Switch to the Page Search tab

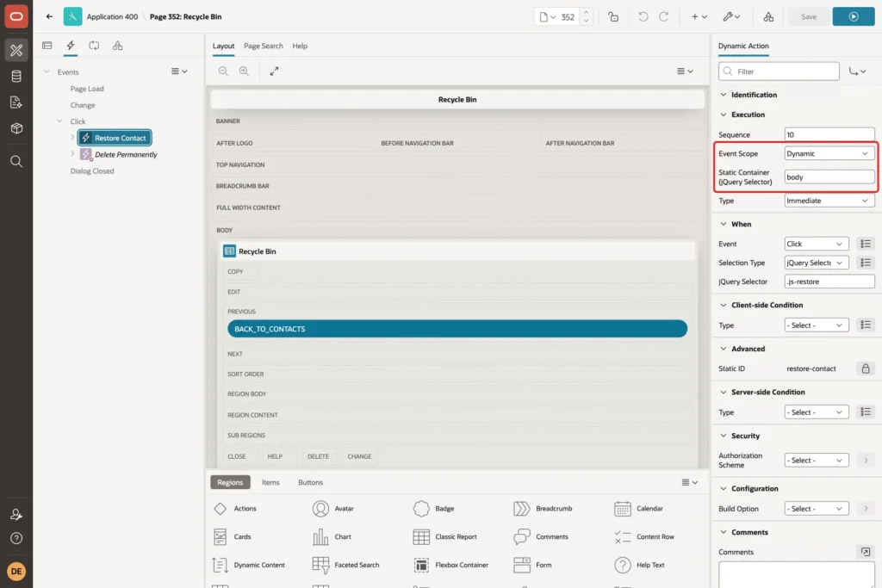[264, 46]
